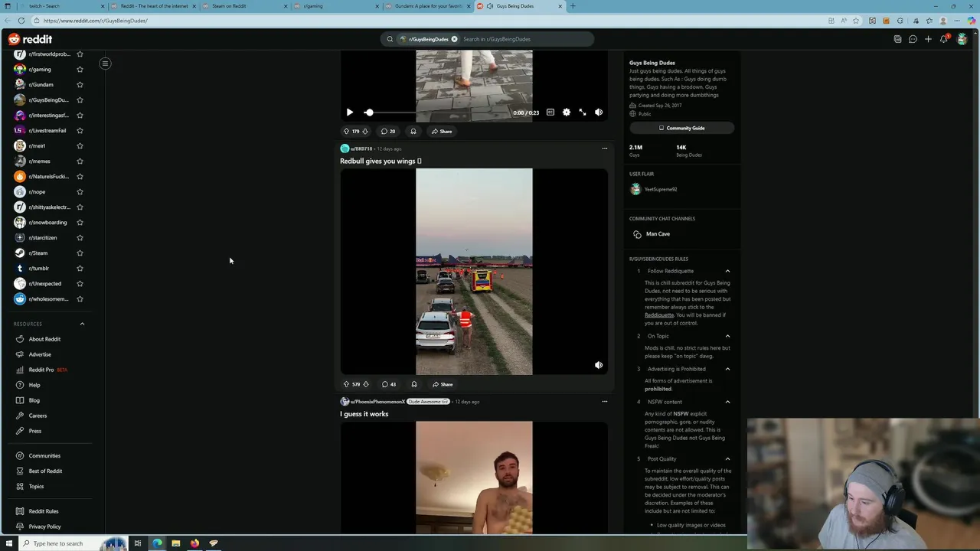Open Reddit advertise icon in header
The width and height of the screenshot is (980, 551).
(897, 39)
